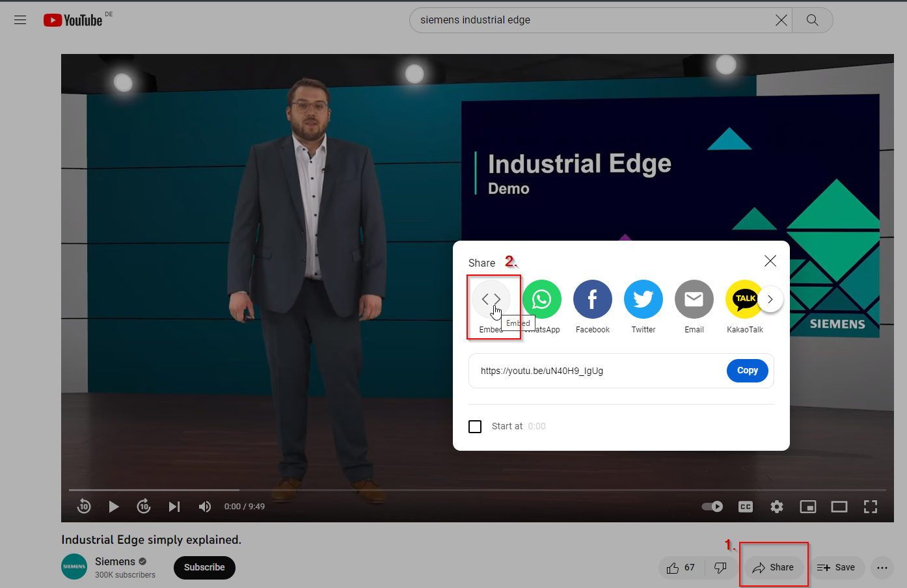Show more share targets with the chevron arrow

(x=770, y=299)
